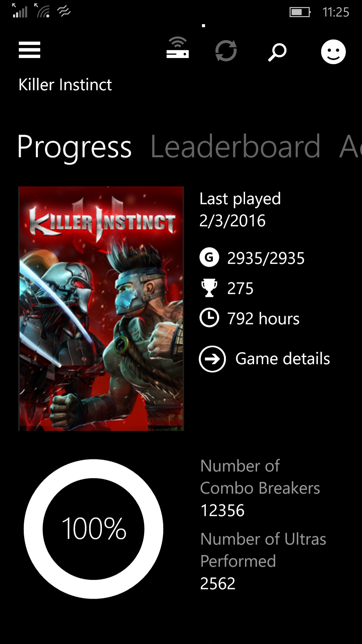Open profile via the smiley face icon
The width and height of the screenshot is (362, 644).
pyautogui.click(x=333, y=52)
